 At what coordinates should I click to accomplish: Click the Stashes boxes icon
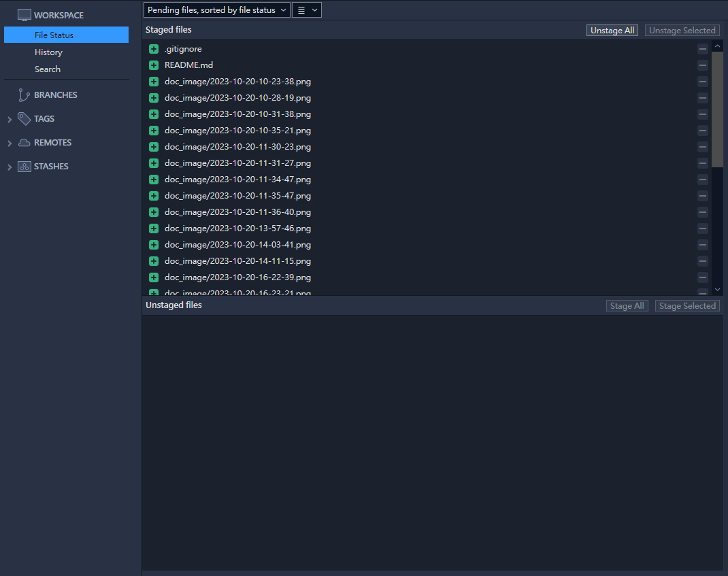24,167
